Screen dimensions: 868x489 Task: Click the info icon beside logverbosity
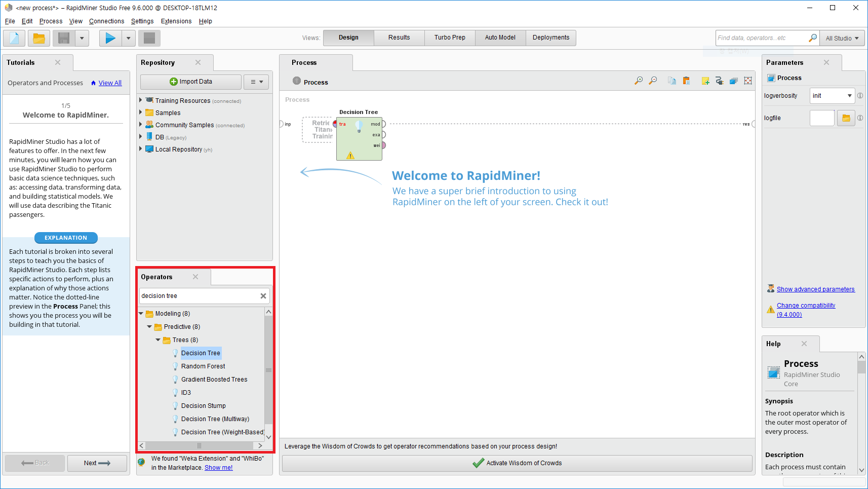pos(860,96)
